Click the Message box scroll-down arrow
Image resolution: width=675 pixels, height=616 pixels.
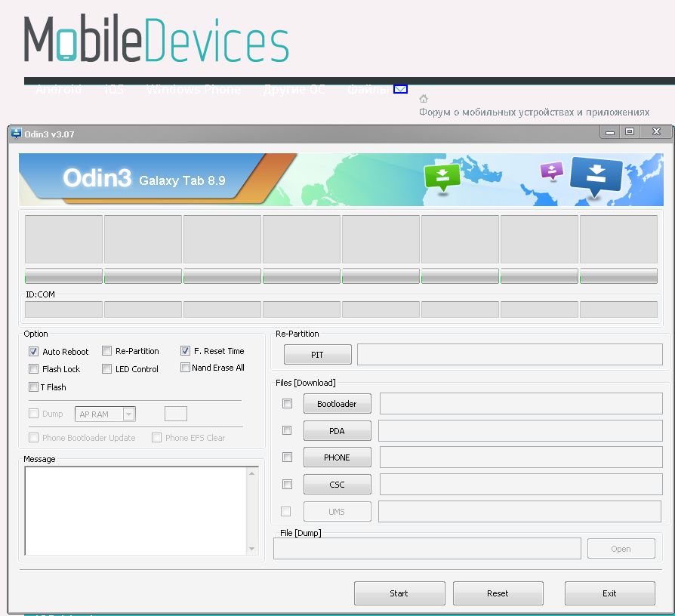click(x=252, y=548)
